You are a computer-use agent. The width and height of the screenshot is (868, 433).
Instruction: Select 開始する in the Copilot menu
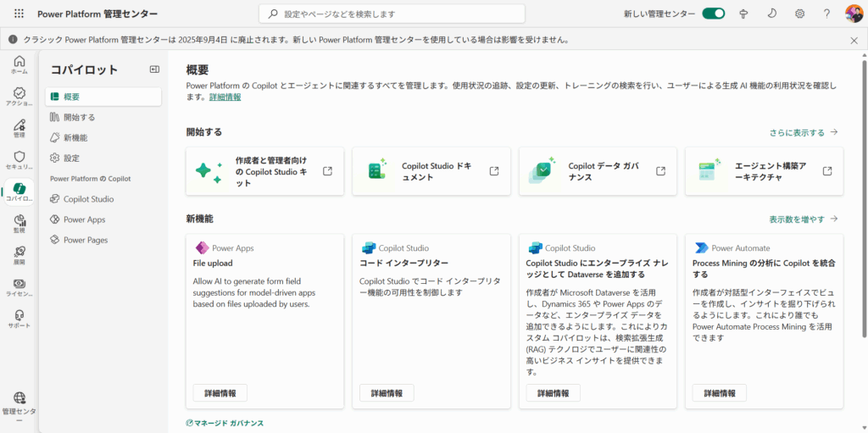point(79,117)
